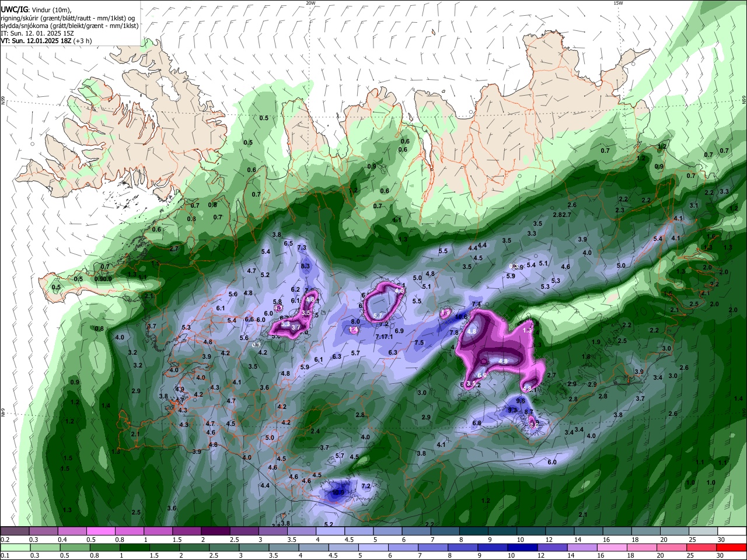The image size is (747, 560).
Task: Click the '10.6' precipitation value on the map
Action: point(462,317)
